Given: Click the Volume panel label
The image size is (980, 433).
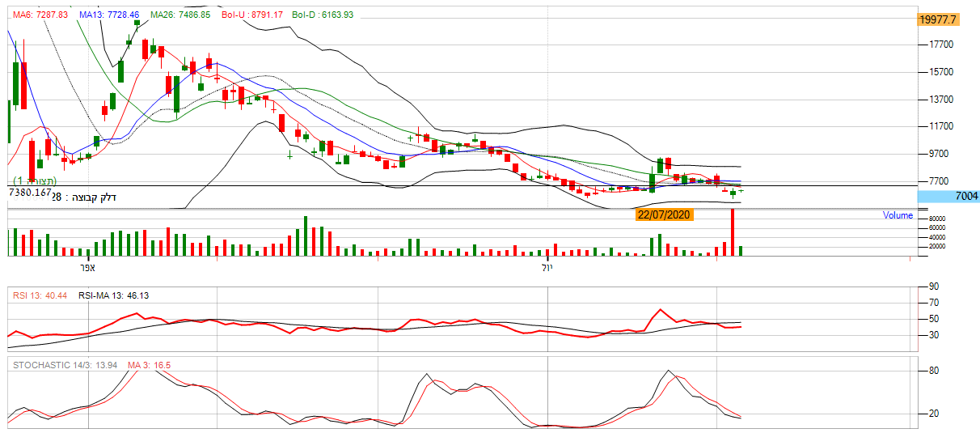Looking at the screenshot, I should coord(898,215).
